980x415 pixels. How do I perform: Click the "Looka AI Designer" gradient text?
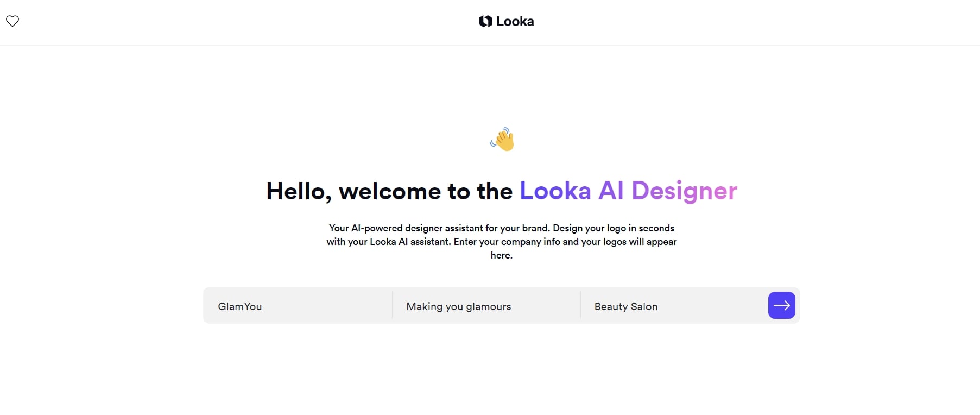pos(628,191)
